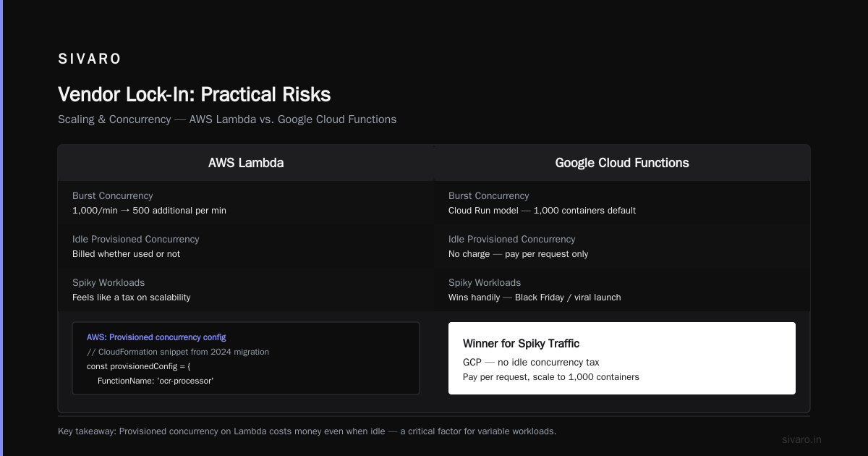Select 'Pay per request, scale to 1,000 containers'
The width and height of the screenshot is (868, 456).
point(551,377)
